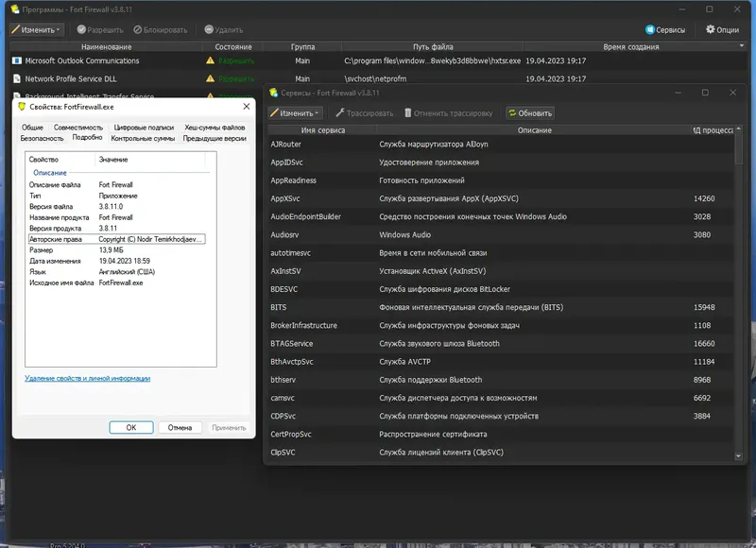
Task: Open column menu arrow in the Программы header
Action: (x=742, y=45)
